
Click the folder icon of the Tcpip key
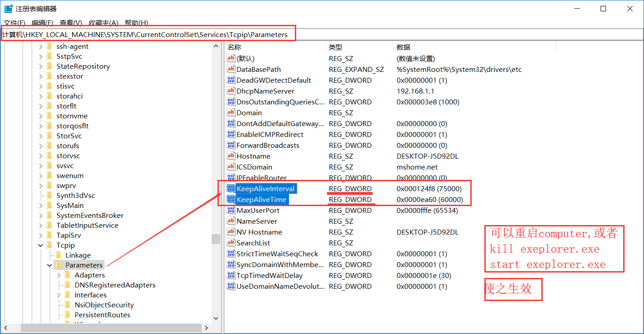pos(50,245)
